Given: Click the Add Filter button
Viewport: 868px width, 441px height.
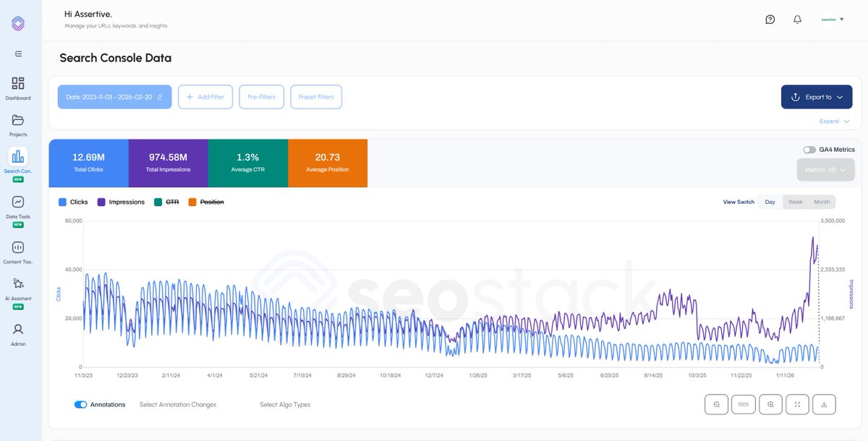Looking at the screenshot, I should click(205, 97).
